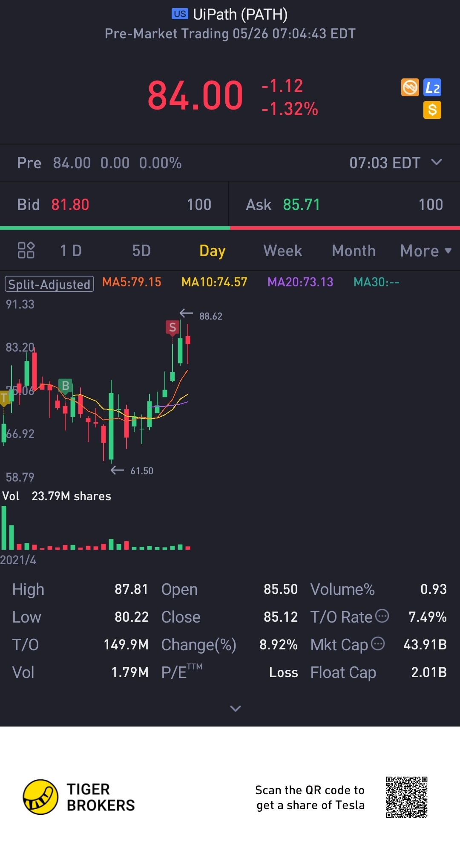Screen dimensions: 460x868
Task: Tap the MA30:-- indicator label
Action: [377, 282]
